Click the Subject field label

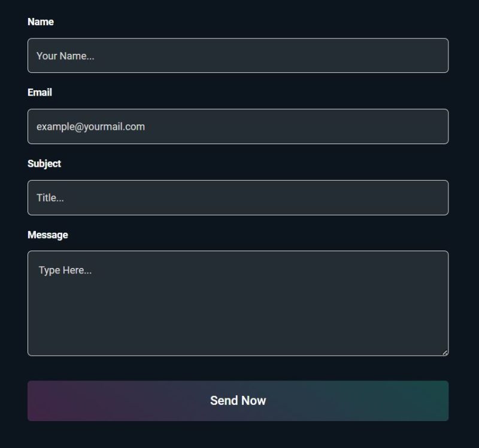tap(44, 163)
